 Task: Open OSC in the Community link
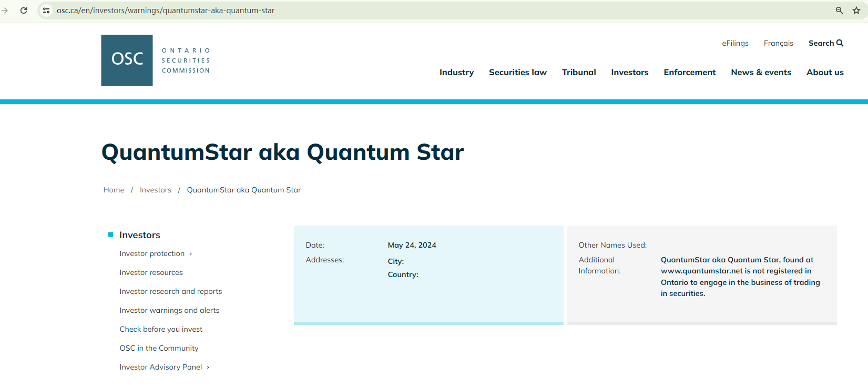[x=159, y=348]
